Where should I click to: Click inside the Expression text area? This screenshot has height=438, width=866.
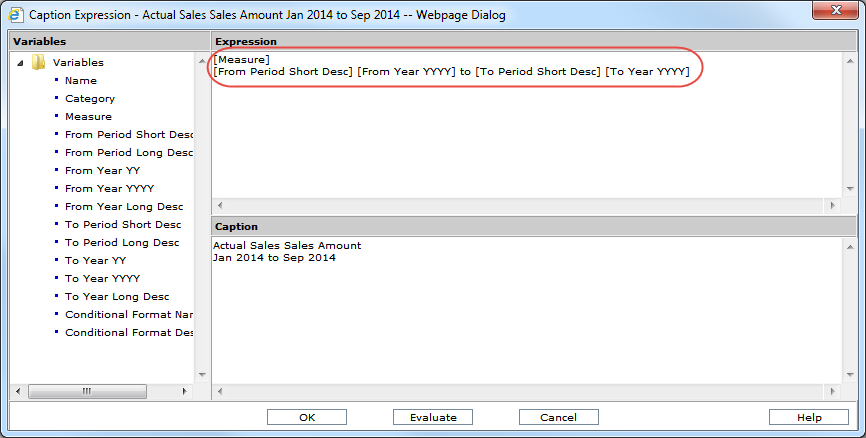pos(520,140)
